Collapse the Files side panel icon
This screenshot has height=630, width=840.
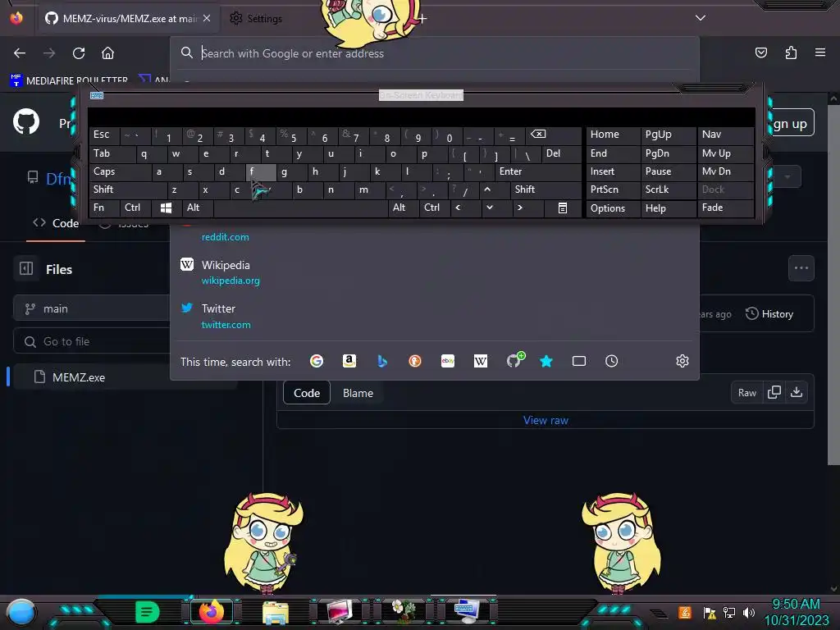(x=26, y=268)
